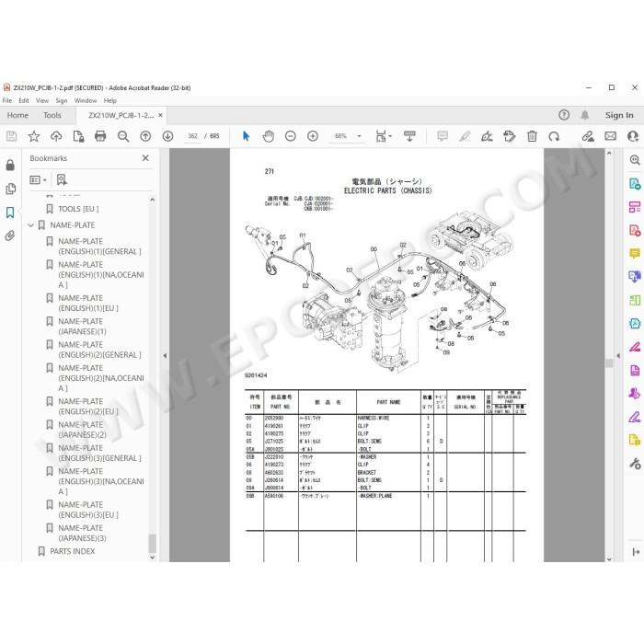Open the stamp tool icon
644x644 pixels.
510,136
